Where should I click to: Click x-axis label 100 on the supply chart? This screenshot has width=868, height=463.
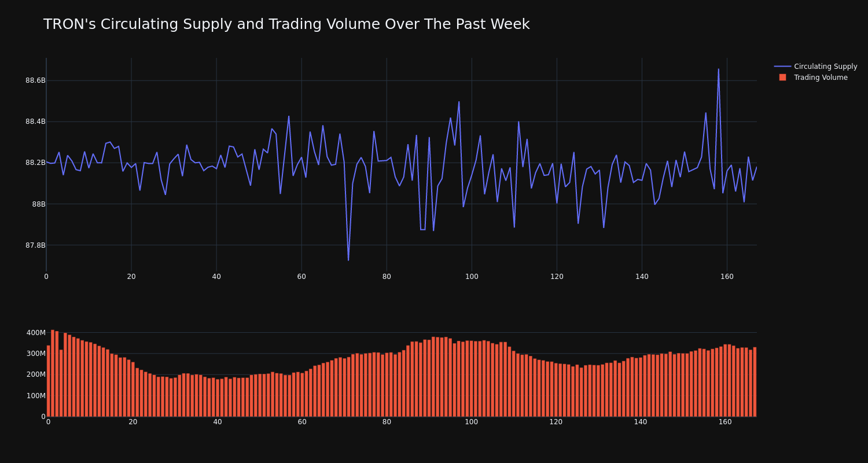tap(472, 277)
